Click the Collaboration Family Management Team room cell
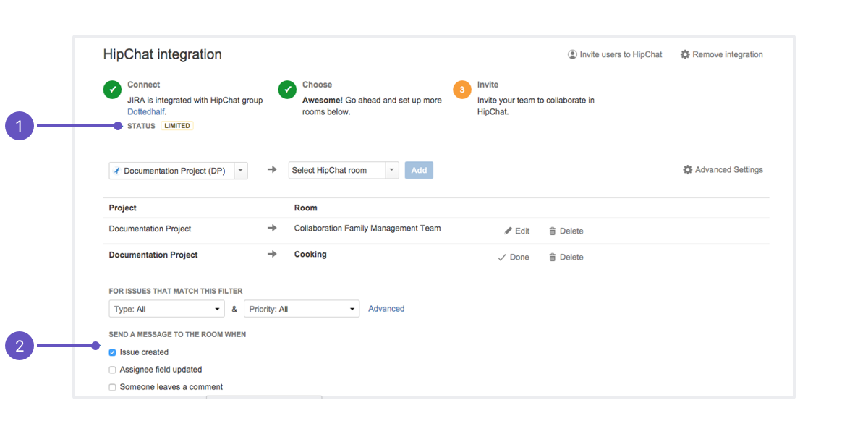Image resolution: width=868 pixels, height=434 pixels. tap(367, 228)
